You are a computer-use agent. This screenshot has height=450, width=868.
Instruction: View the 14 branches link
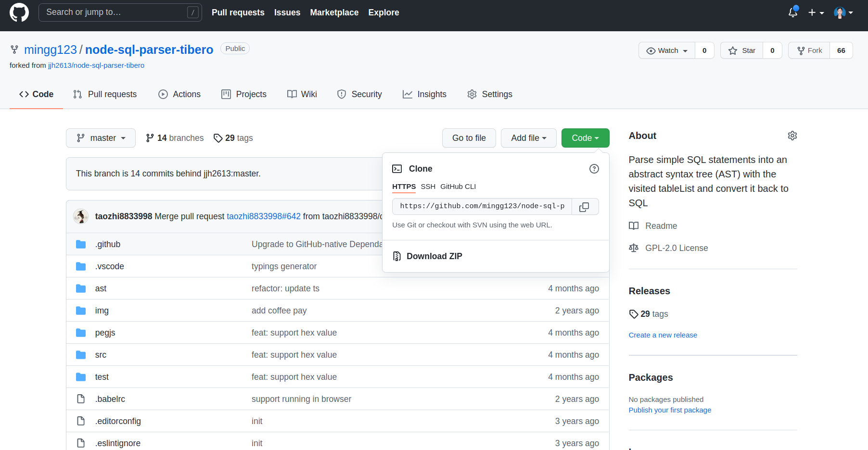(x=175, y=138)
